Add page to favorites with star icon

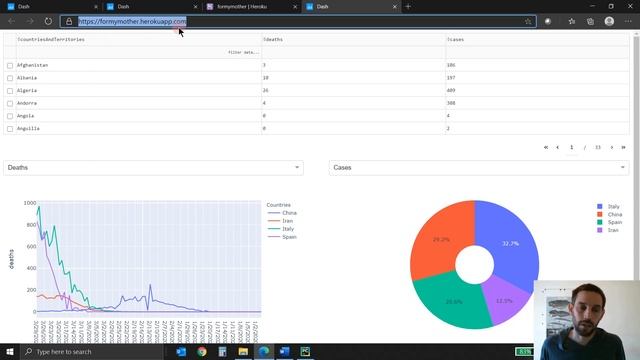tap(528, 21)
